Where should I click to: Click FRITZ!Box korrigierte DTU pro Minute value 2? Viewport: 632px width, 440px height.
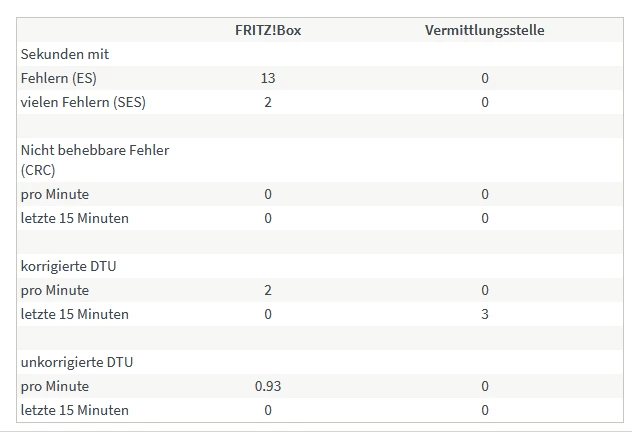tap(267, 290)
